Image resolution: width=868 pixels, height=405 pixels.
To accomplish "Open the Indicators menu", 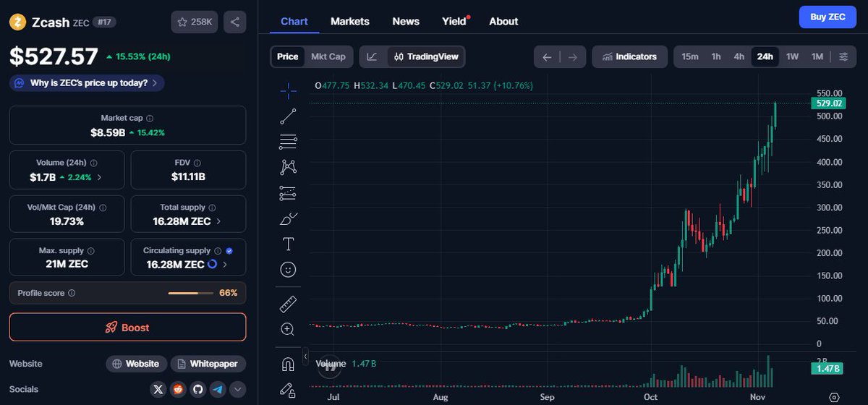I will pyautogui.click(x=630, y=56).
